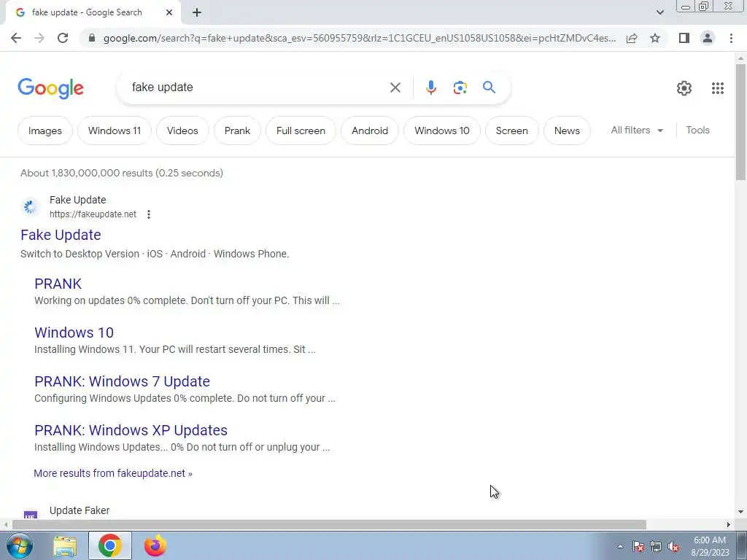Image resolution: width=747 pixels, height=560 pixels.
Task: Open 'PRANK: Windows 7 Update' link
Action: (x=122, y=381)
